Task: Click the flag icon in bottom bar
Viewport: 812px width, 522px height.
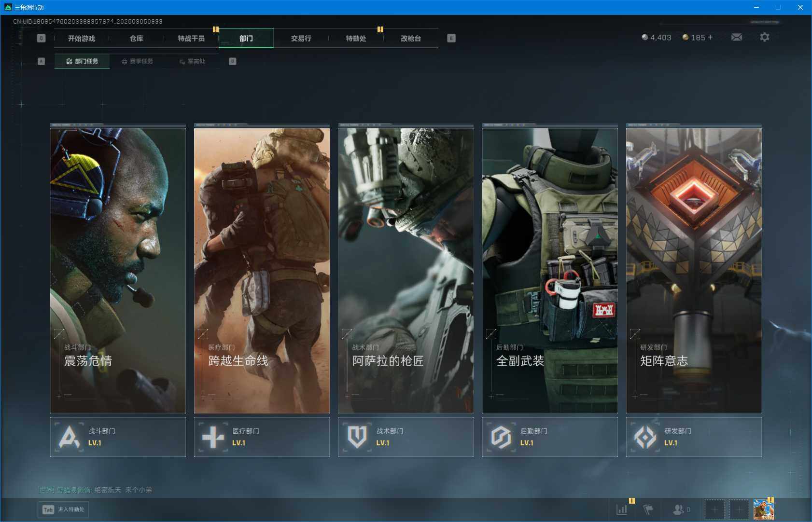Action: coord(648,509)
